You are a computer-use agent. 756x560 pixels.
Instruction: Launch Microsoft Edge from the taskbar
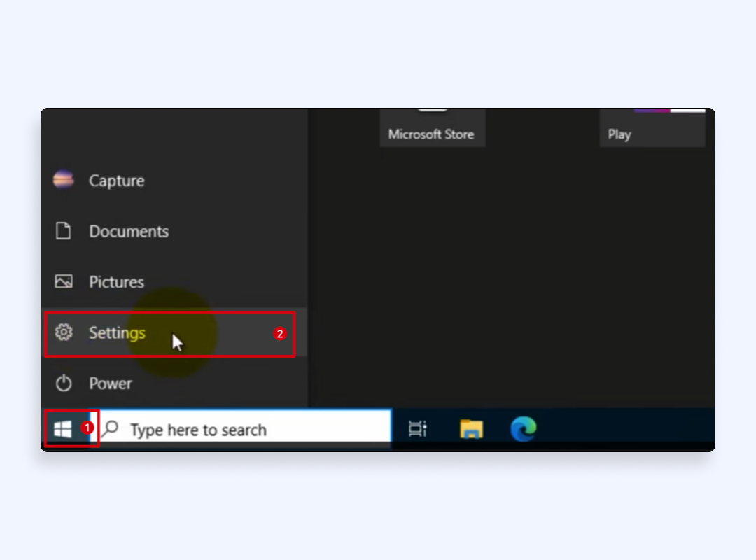pyautogui.click(x=523, y=429)
